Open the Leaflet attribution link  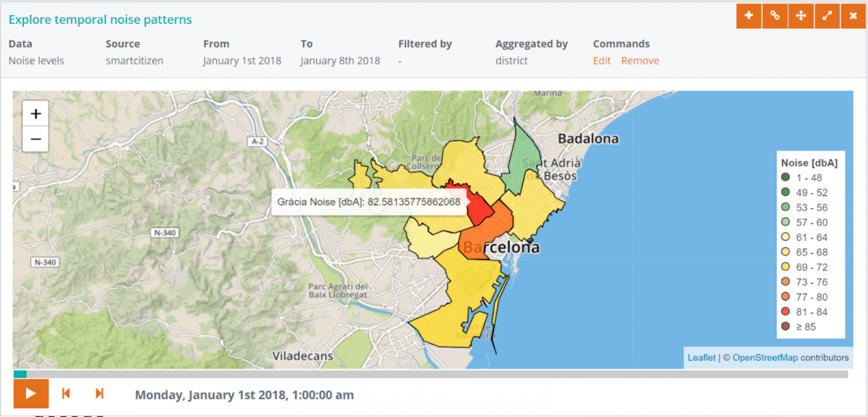701,358
